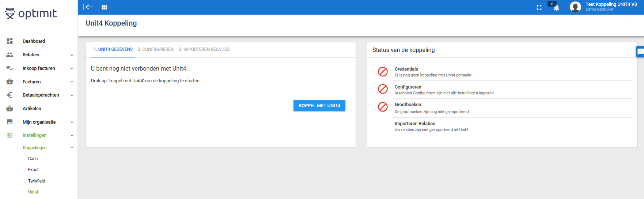Click the Dashboard icon in sidebar
Image resolution: width=644 pixels, height=199 pixels.
(x=10, y=41)
